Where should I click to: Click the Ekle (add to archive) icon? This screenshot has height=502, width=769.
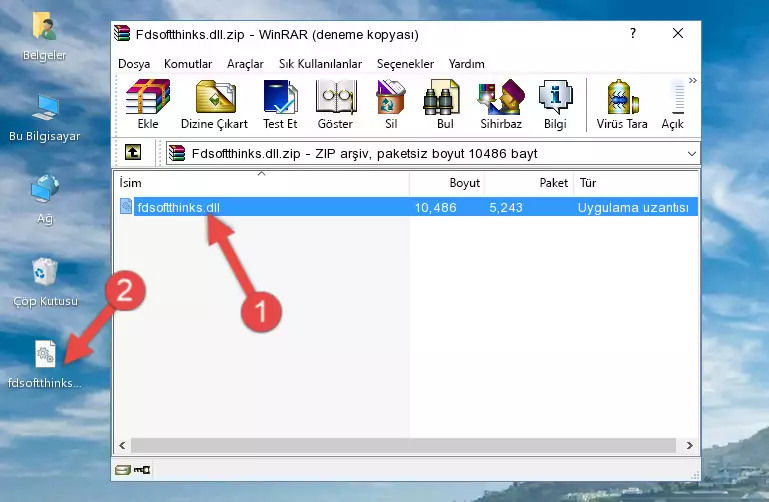[148, 104]
